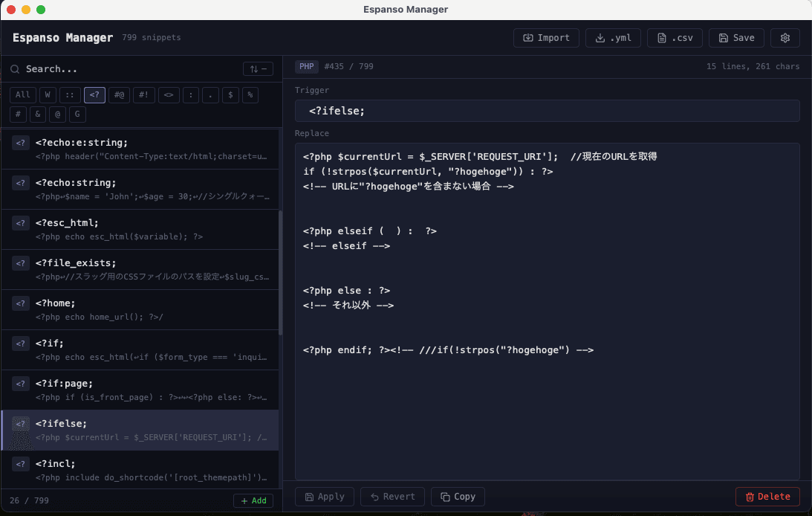Select the <?esc_html; snippet row

pyautogui.click(x=140, y=230)
